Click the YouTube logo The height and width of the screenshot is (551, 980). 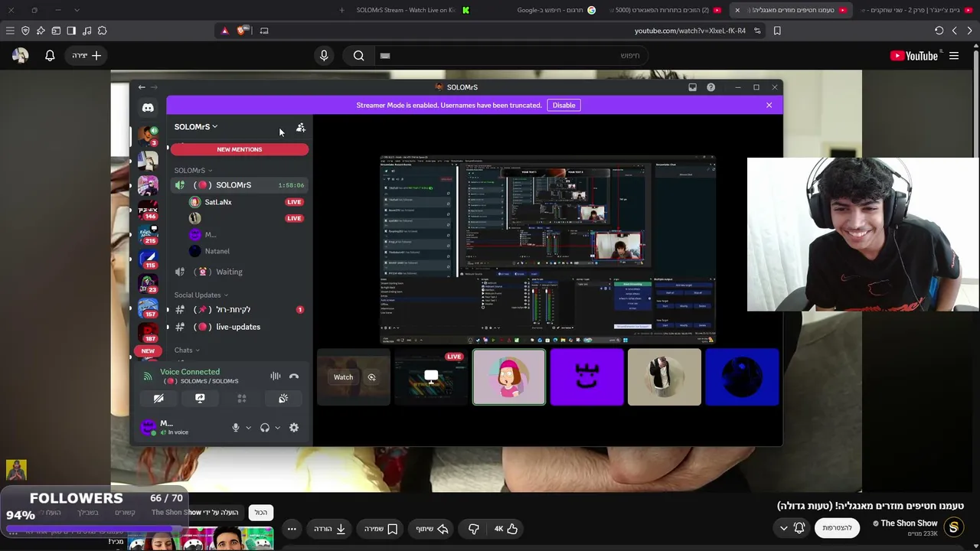(x=914, y=56)
